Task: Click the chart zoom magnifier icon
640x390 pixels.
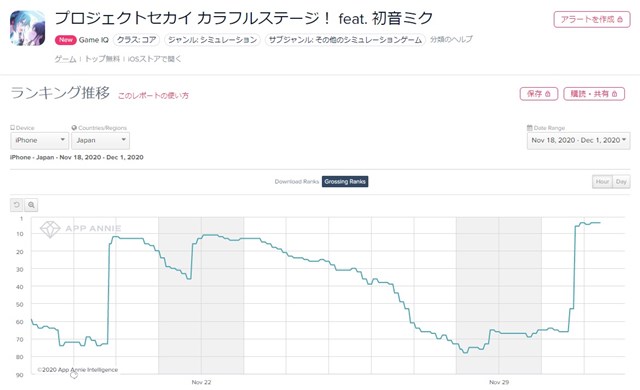Action: 31,205
